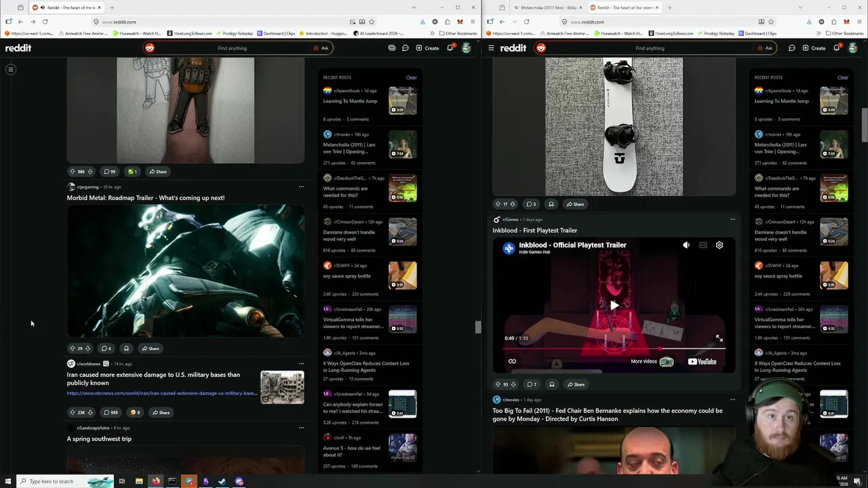Open AI Leaderboard 2026 bookmark
This screenshot has width=868, height=488.
378,33
